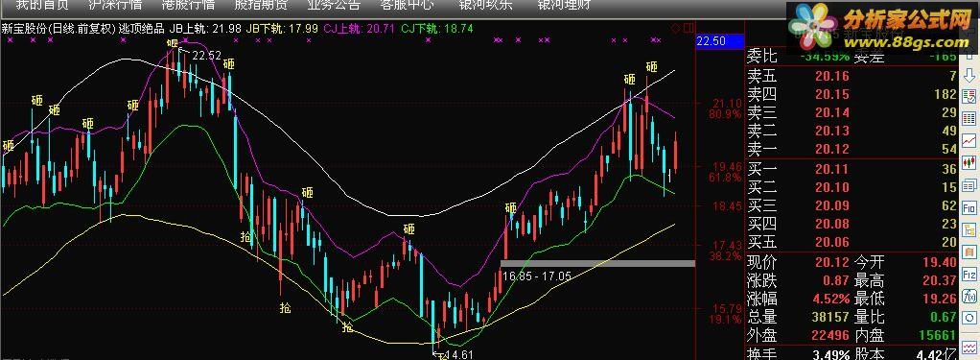Screen dimensions: 980x360
Task: Click the 量比 value 0.67
Action: click(x=944, y=317)
